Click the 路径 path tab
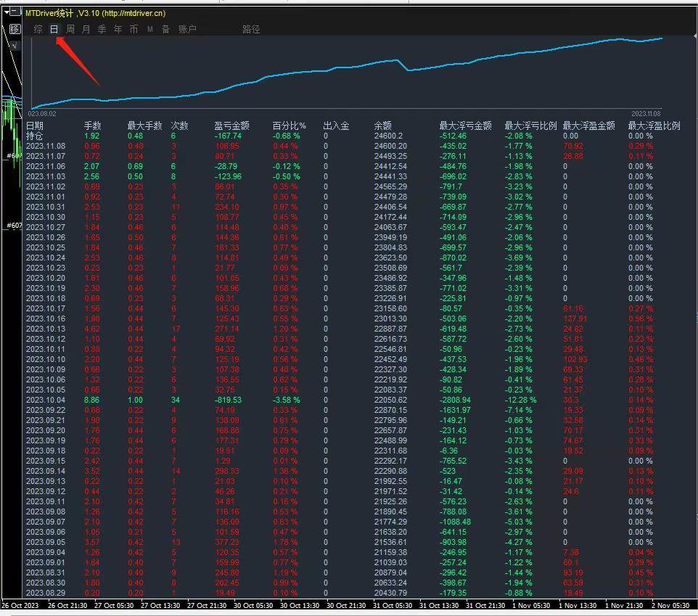 (x=251, y=29)
